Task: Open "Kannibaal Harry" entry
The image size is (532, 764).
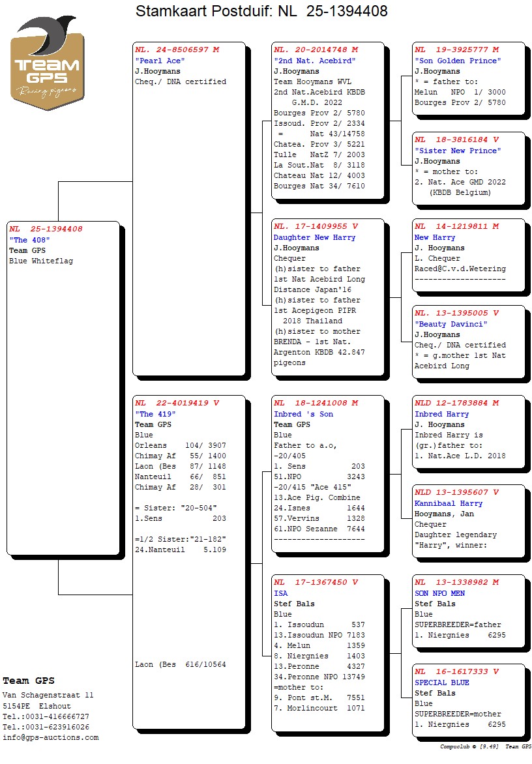Action: (449, 503)
